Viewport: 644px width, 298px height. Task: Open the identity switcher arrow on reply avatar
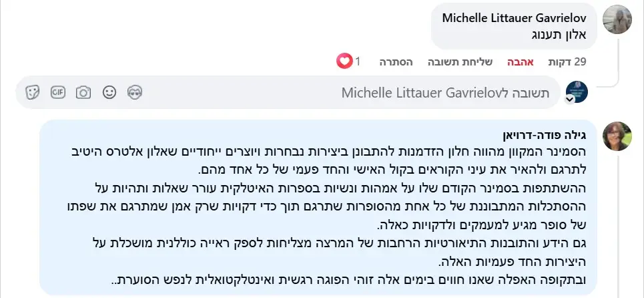click(570, 99)
